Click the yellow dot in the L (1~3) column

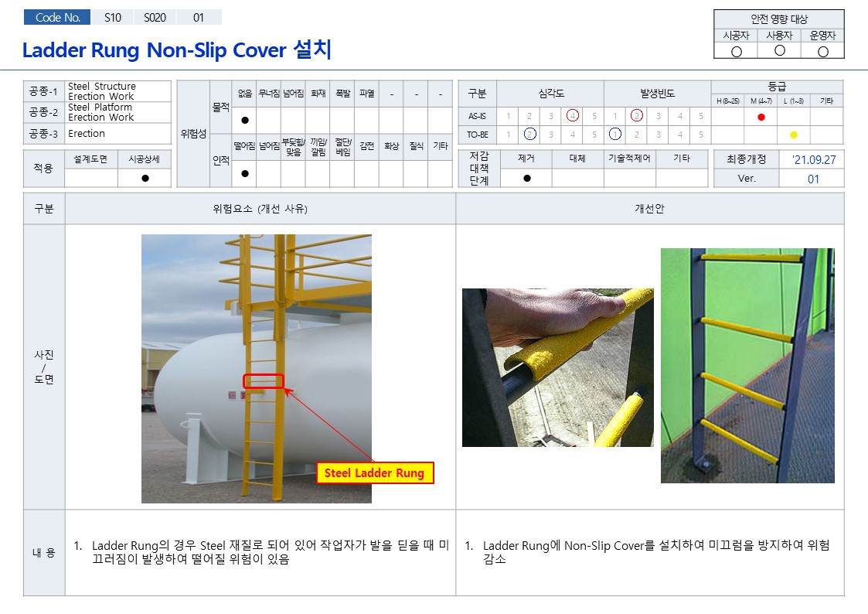coord(793,135)
